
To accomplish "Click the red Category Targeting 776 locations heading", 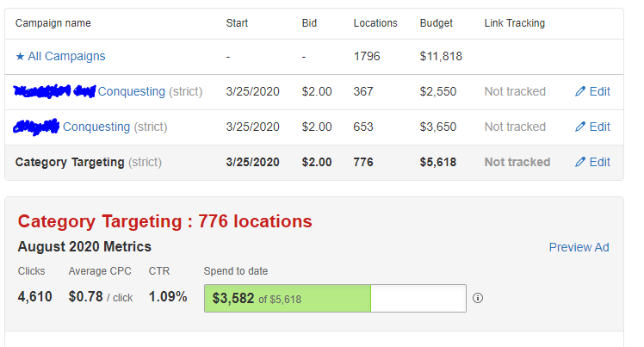I will [164, 221].
